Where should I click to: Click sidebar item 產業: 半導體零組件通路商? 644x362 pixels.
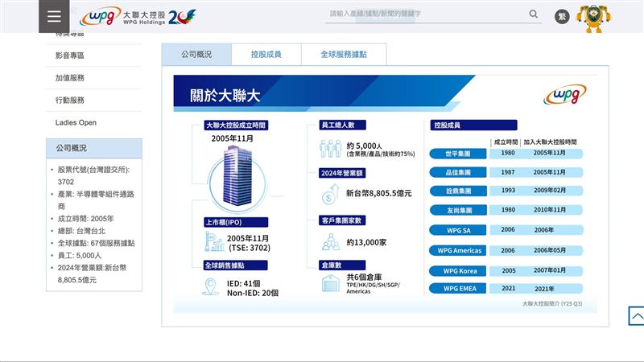click(x=96, y=200)
